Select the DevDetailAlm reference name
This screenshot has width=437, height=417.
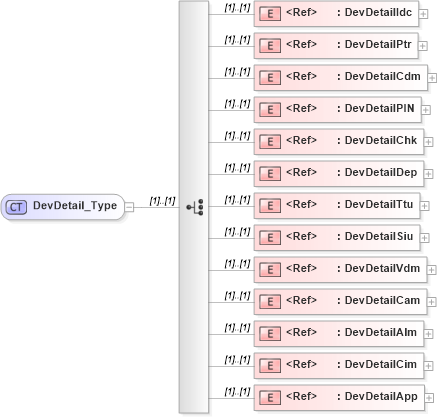point(381,333)
